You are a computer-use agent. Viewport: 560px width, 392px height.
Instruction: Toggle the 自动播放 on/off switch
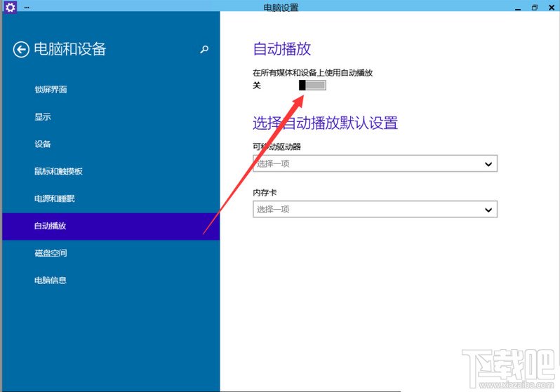312,85
